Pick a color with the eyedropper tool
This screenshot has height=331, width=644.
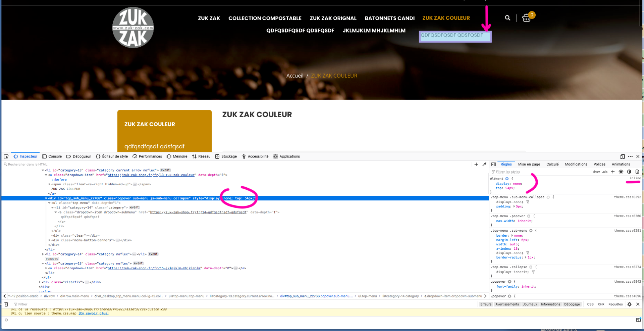tap(484, 164)
